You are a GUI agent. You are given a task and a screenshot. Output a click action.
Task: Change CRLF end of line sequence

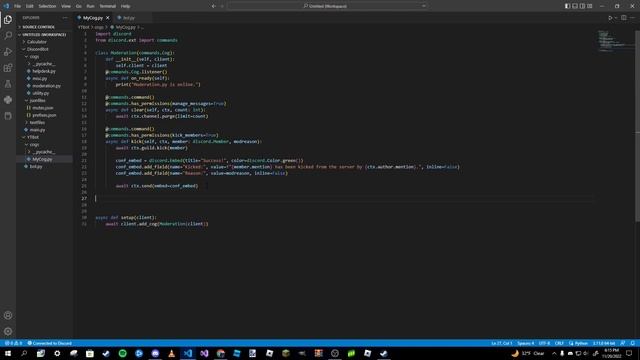pos(559,343)
